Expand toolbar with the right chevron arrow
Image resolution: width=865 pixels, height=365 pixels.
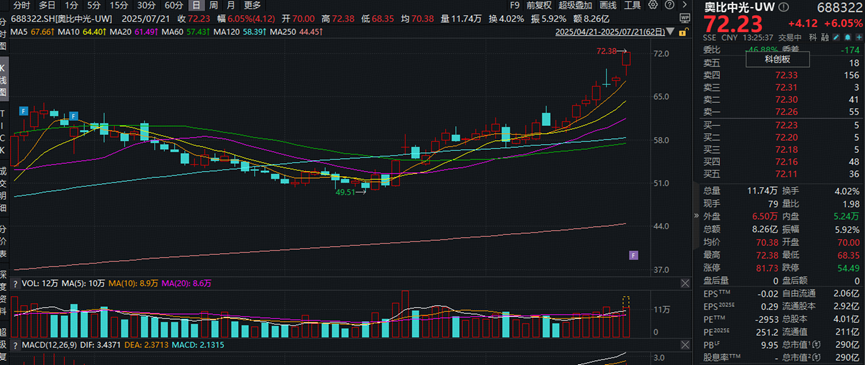[x=685, y=5]
